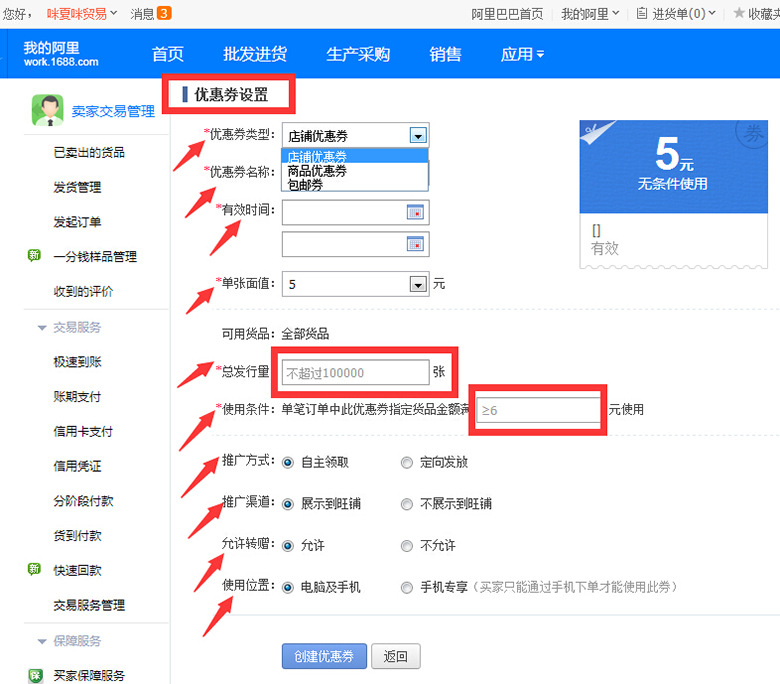780x684 pixels.
Task: Open the 批发进货 navigation tab
Action: tap(255, 54)
